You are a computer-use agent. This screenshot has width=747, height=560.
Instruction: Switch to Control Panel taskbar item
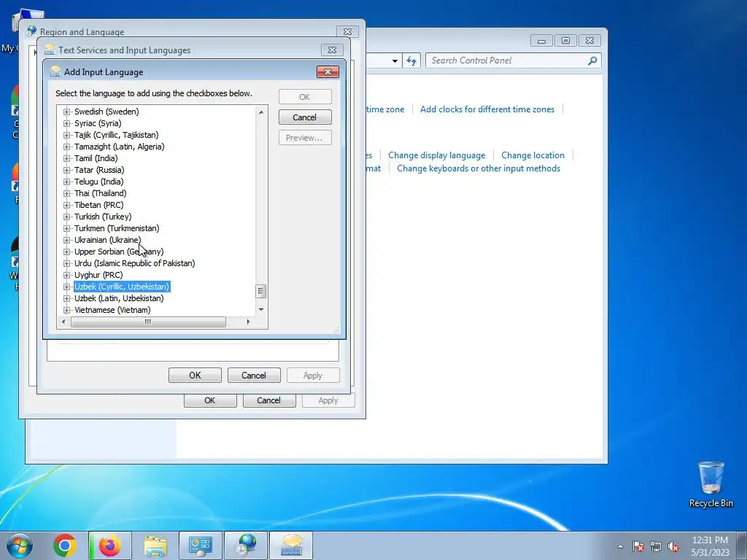(x=201, y=545)
